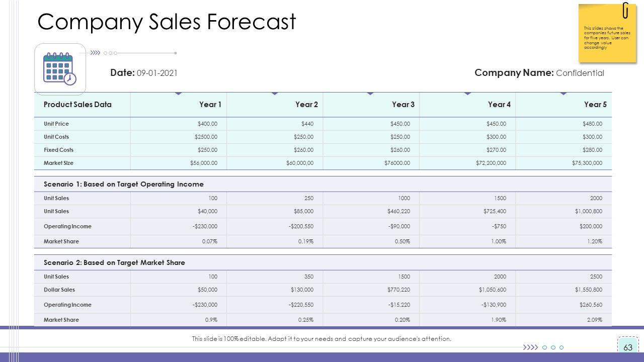
Task: Select the Product Sales Data header cell
Action: (x=77, y=105)
